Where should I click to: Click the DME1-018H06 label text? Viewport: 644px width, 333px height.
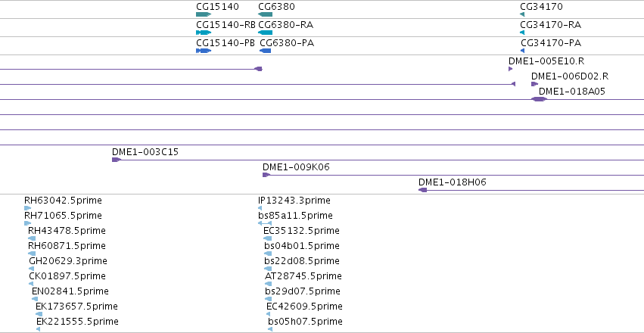tap(453, 182)
